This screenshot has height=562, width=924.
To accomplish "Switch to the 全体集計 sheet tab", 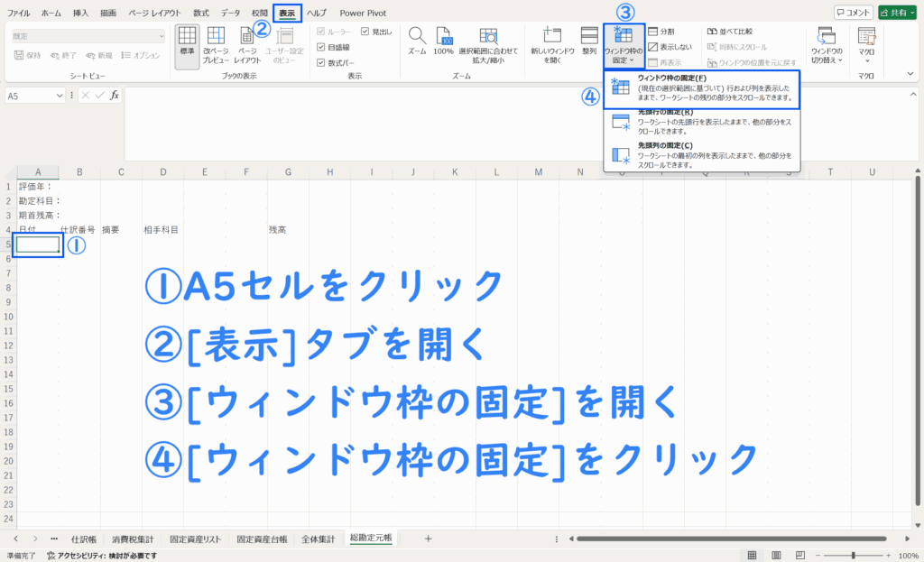I will pyautogui.click(x=319, y=539).
